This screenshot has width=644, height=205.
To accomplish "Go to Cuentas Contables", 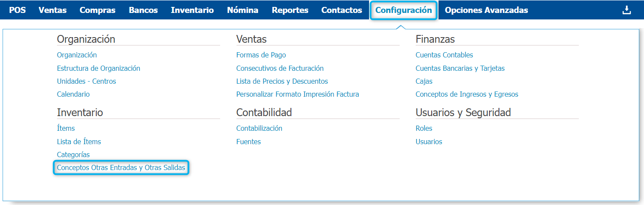I will pyautogui.click(x=444, y=55).
